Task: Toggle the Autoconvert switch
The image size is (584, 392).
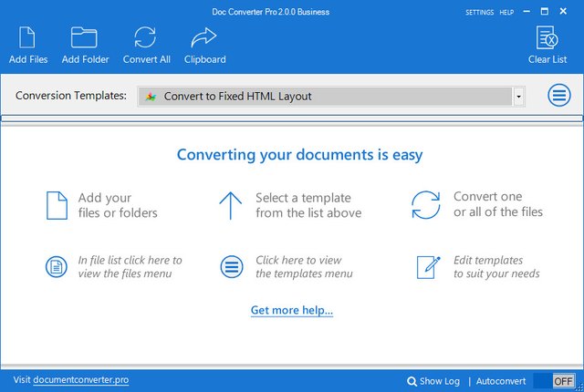Action: coord(554,380)
